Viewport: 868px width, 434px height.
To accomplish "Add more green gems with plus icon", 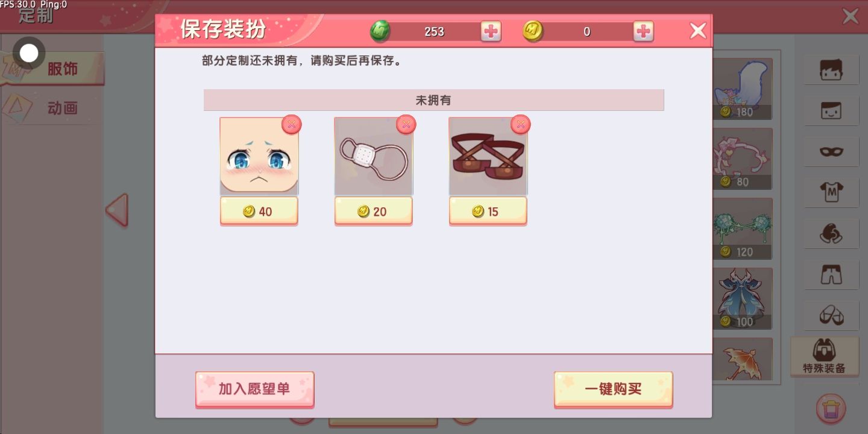I will pos(491,31).
